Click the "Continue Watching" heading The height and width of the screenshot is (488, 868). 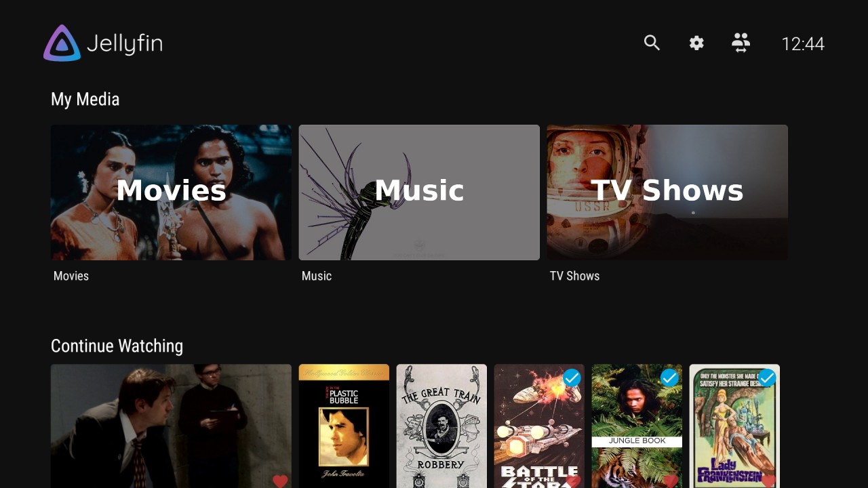117,346
